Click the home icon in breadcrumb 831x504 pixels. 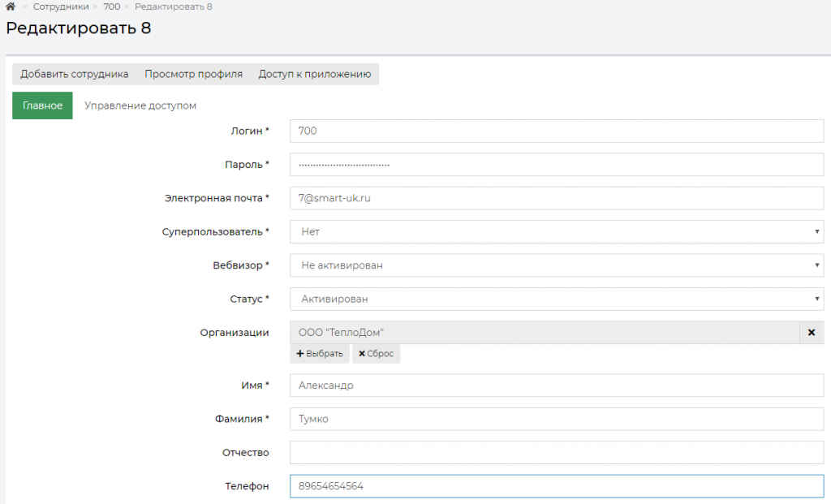click(x=11, y=6)
